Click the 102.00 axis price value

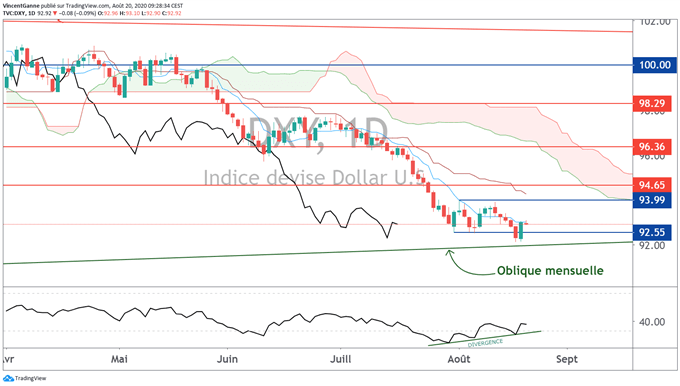[655, 22]
